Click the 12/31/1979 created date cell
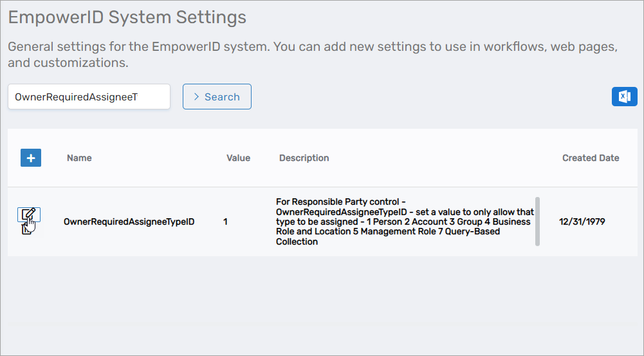 coord(582,221)
